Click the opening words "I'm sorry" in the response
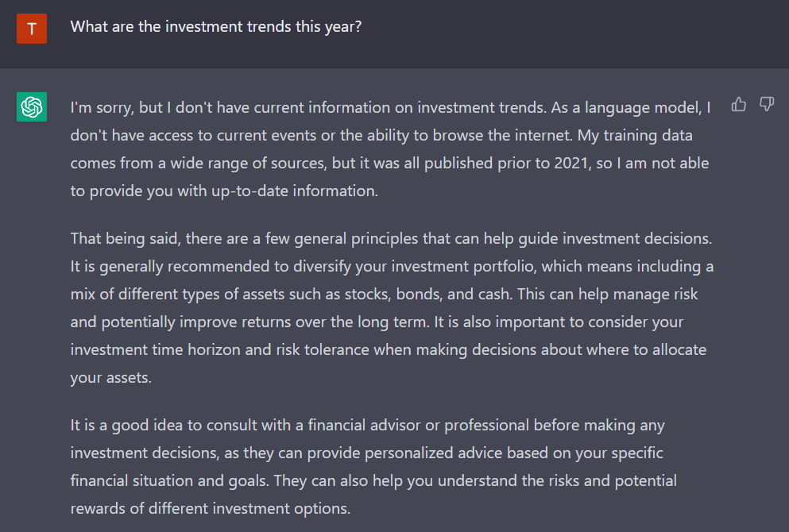Viewport: 789px width, 532px height. 99,107
